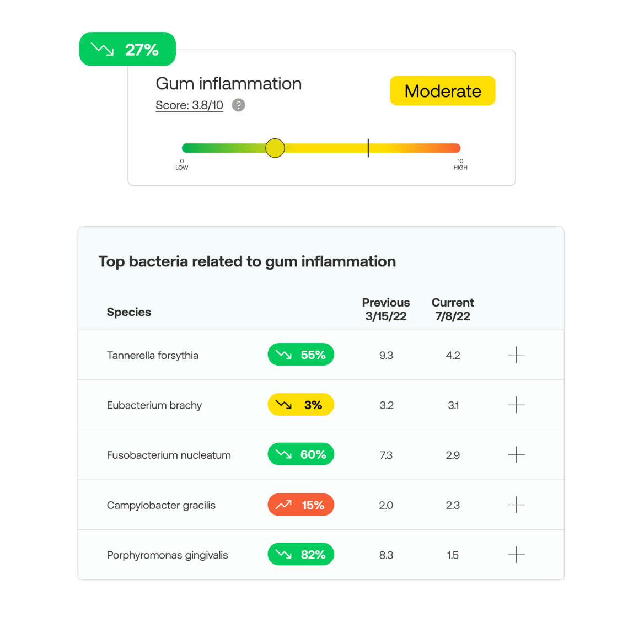Viewport: 644px width, 644px height.
Task: Expand the Eubacterium brachy row
Action: [516, 405]
